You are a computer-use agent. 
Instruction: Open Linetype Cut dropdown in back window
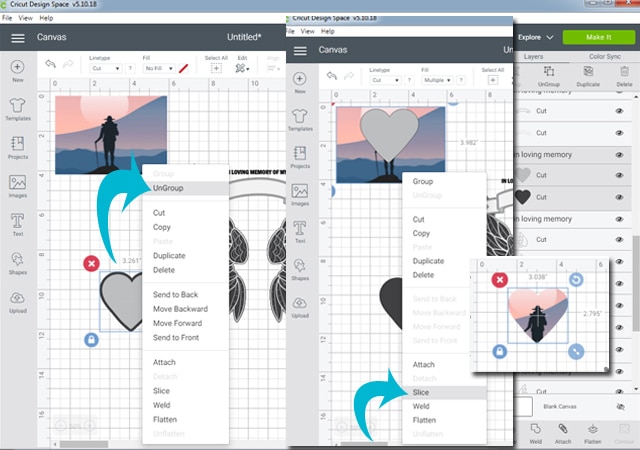105,69
